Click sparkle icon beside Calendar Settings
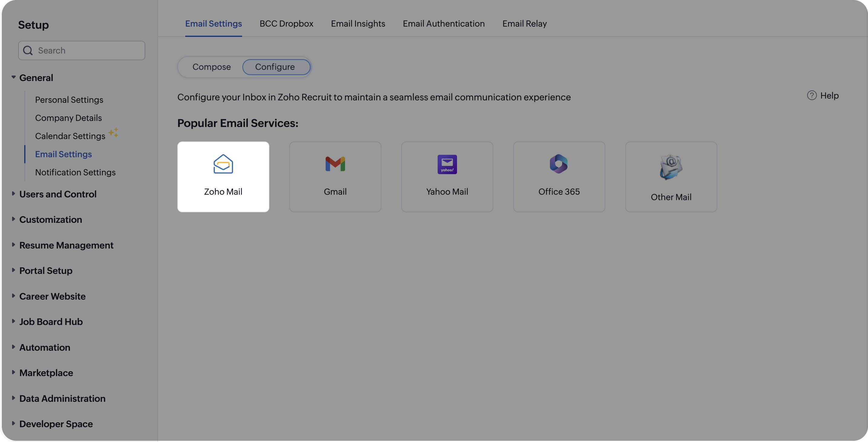Screen dimensions: 868x442 [x=113, y=132]
